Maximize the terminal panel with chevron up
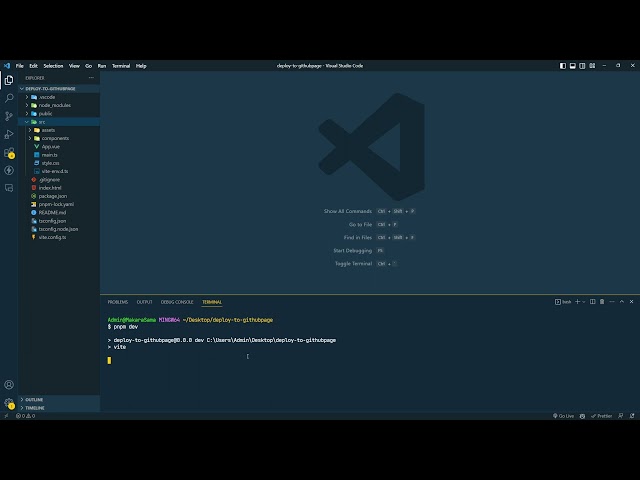 [x=622, y=302]
